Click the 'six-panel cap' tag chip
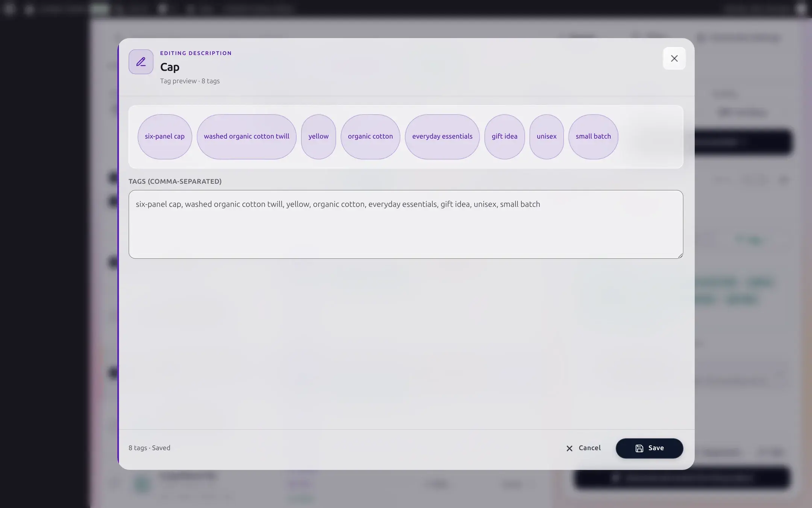 pos(165,137)
